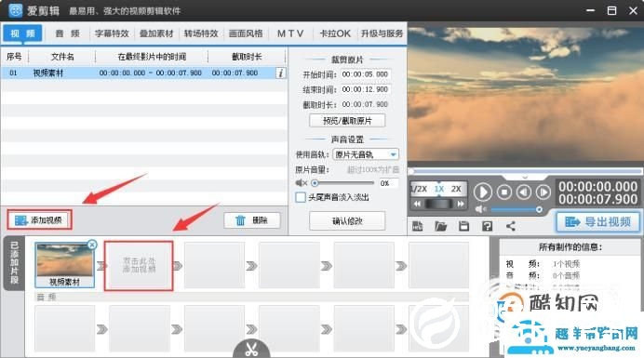
Task: Open the 升级与服务 tab
Action: [382, 33]
